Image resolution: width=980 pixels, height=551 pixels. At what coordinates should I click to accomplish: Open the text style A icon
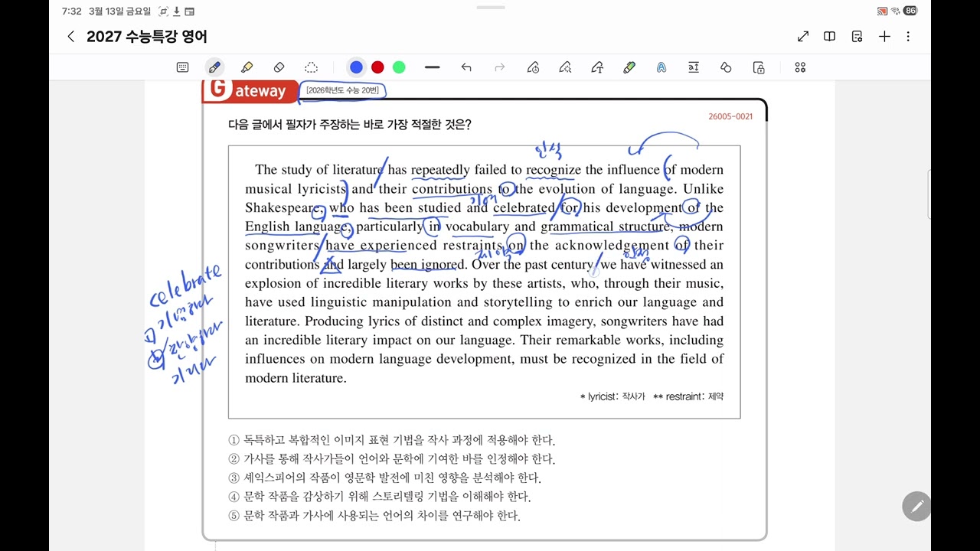click(661, 67)
